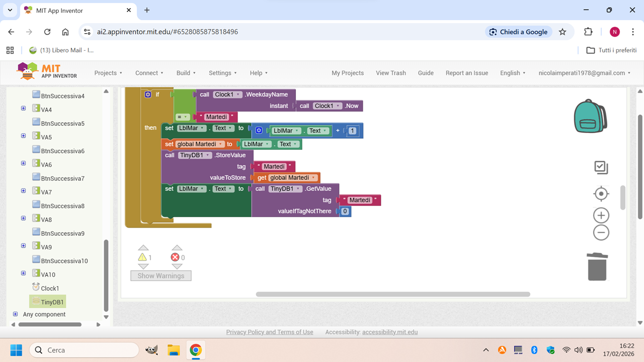Screen dimensions: 644x362
Task: Open Privacy Policy and Terms of Use link
Action: click(269, 332)
